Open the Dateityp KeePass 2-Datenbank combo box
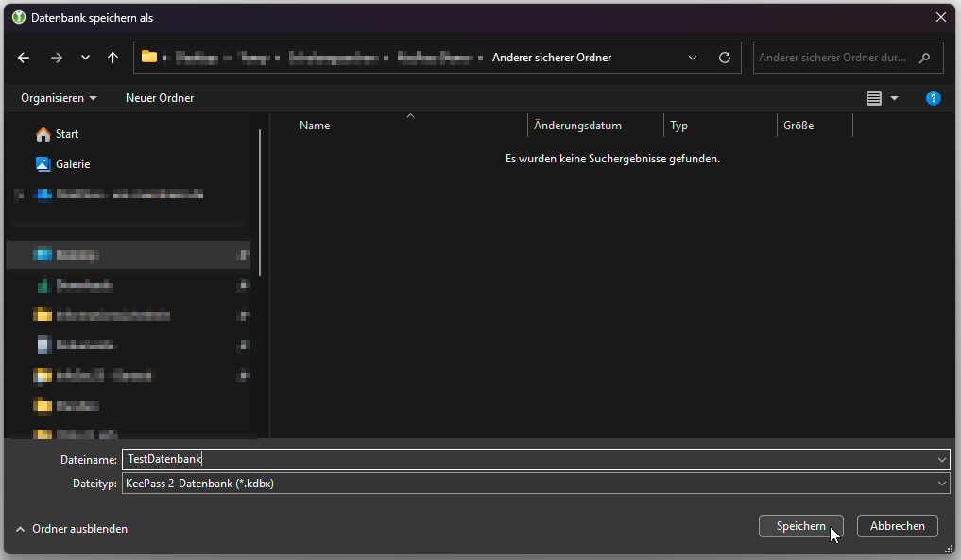 tap(537, 484)
